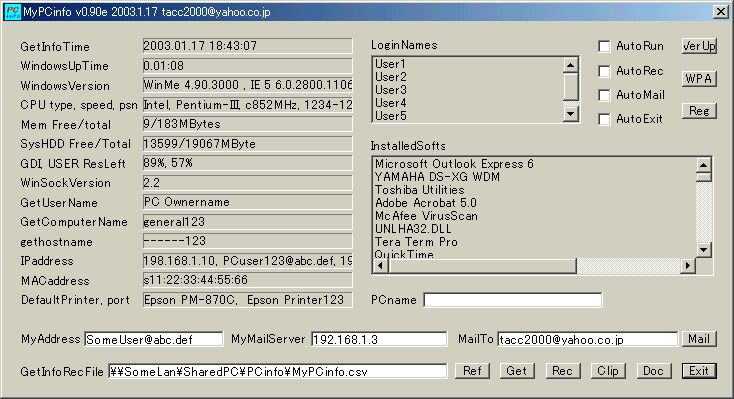Screen dimensions: 734x399
Task: Click the GetInfoTime value field
Action: [x=247, y=46]
